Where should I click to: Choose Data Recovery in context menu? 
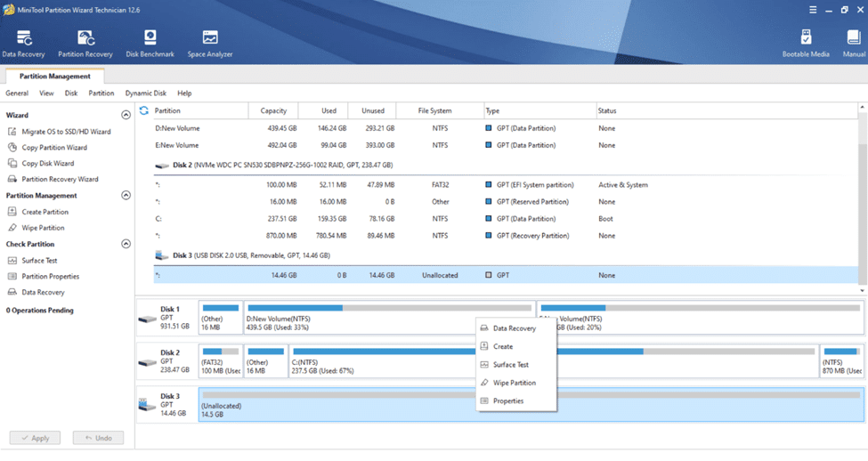516,328
